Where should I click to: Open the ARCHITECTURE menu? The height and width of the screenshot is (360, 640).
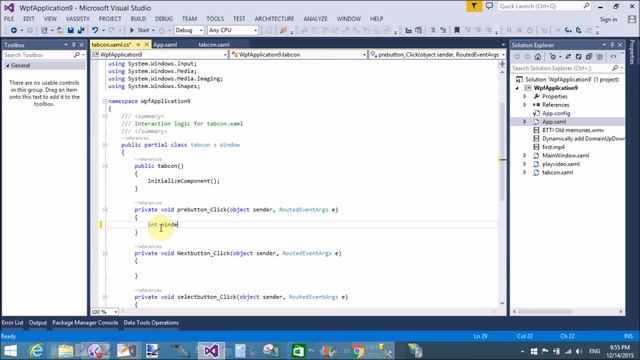274,19
